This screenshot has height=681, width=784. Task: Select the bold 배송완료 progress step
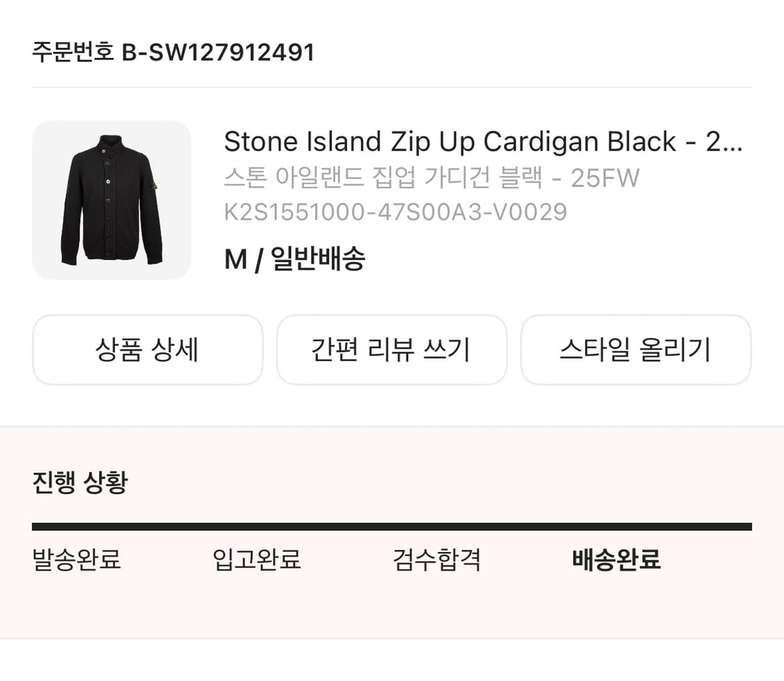pyautogui.click(x=616, y=559)
